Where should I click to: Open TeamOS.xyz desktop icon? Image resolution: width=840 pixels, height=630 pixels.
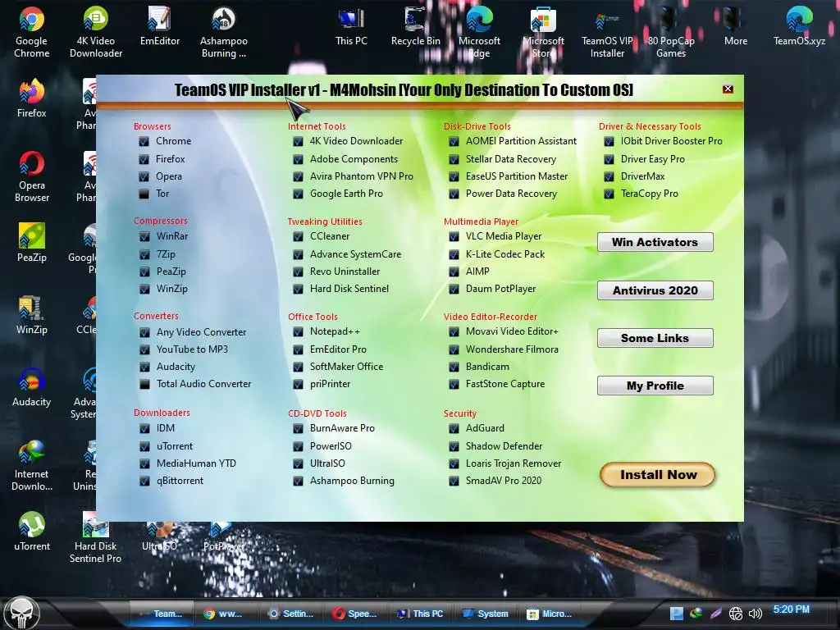(x=799, y=27)
